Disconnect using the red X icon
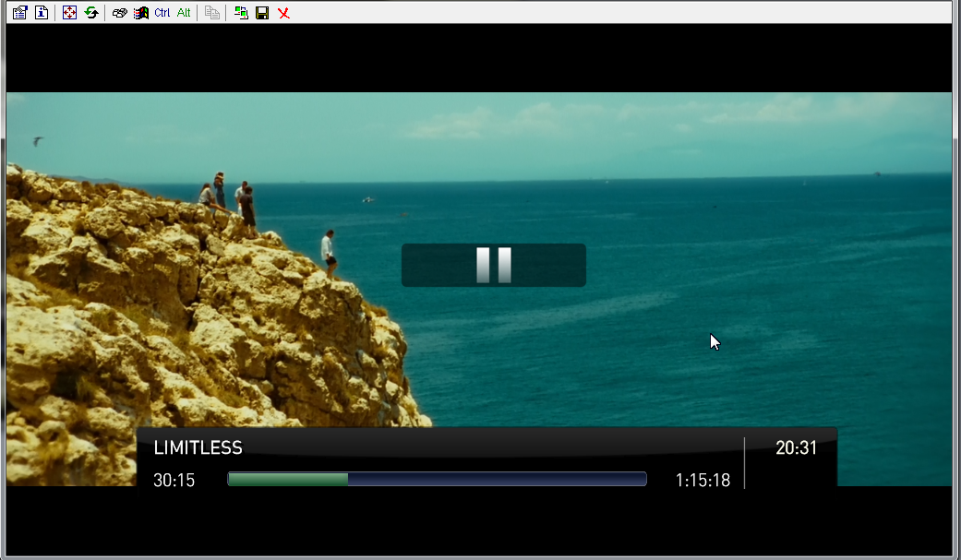Image resolution: width=961 pixels, height=560 pixels. pyautogui.click(x=283, y=12)
